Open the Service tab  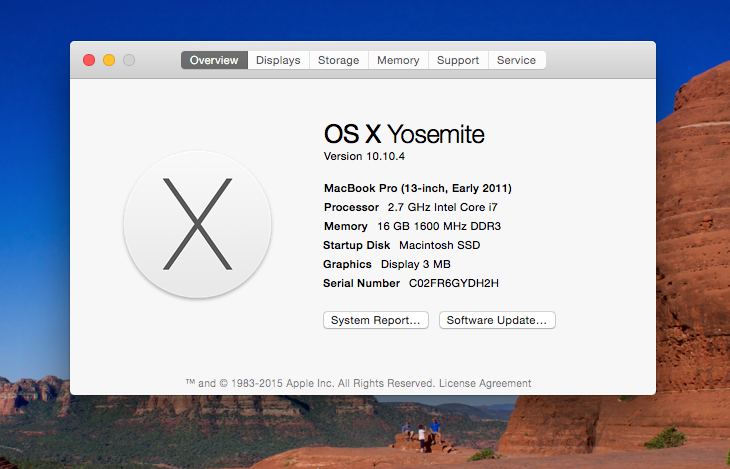click(x=517, y=60)
